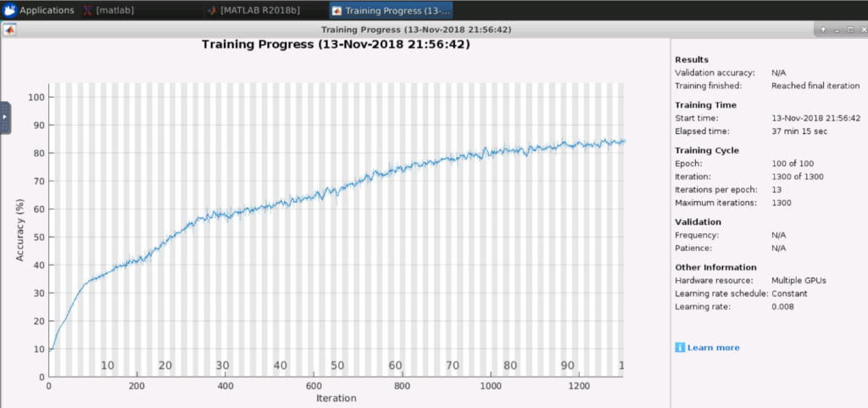Expand the collapsed side panel handle
The height and width of the screenshot is (408, 868).
point(5,117)
